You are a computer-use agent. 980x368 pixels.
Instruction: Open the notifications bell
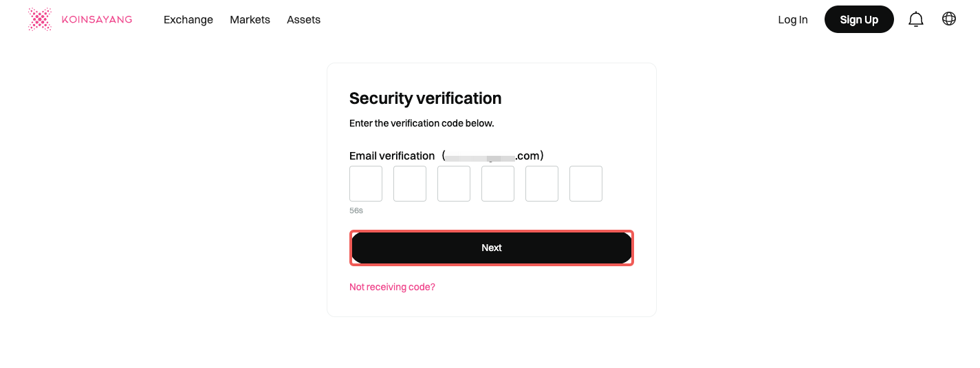(915, 19)
